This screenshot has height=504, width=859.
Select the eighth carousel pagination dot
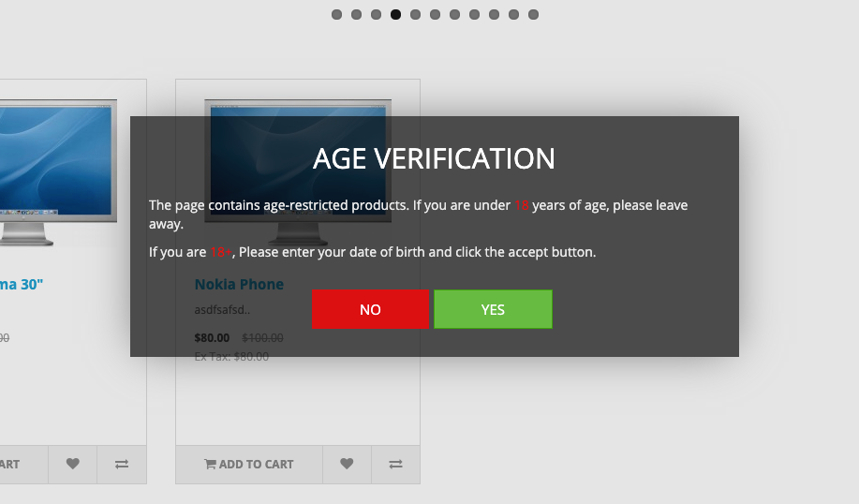click(x=474, y=15)
